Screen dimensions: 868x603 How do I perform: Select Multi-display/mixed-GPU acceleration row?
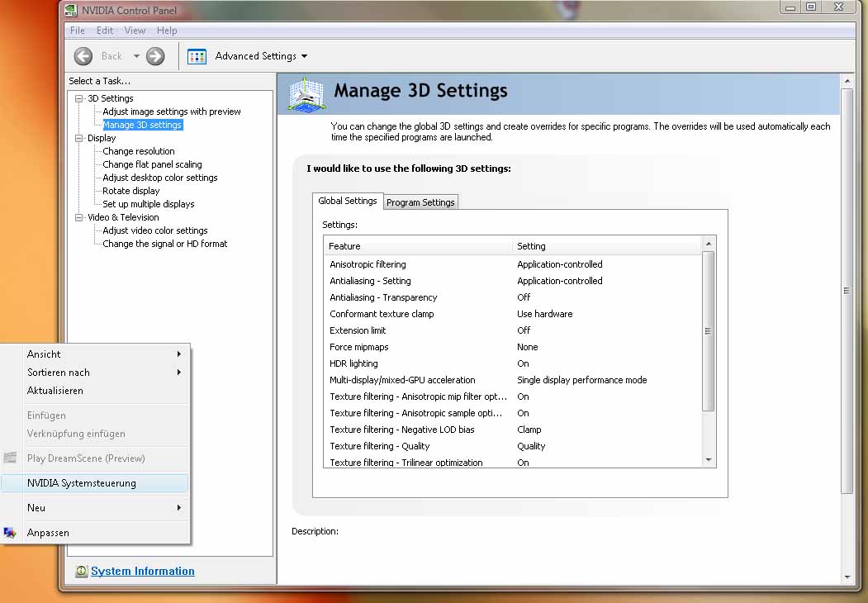pyautogui.click(x=513, y=381)
